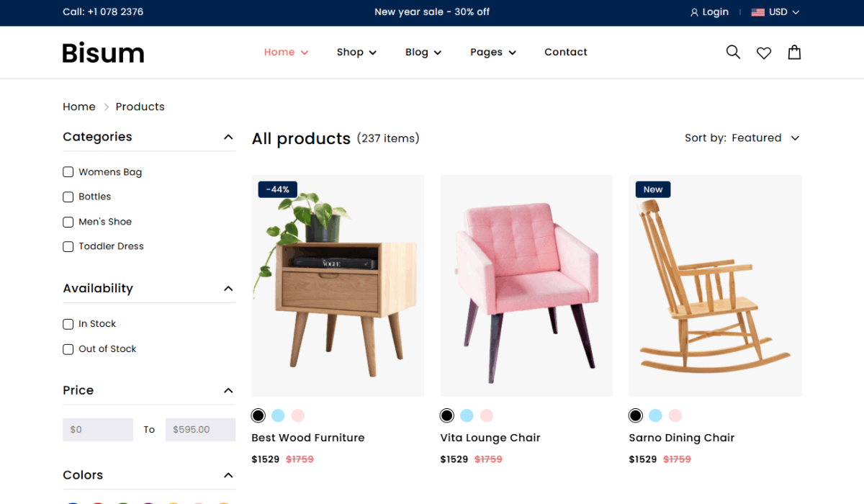This screenshot has height=504, width=864.
Task: Open the Pages menu
Action: click(493, 52)
